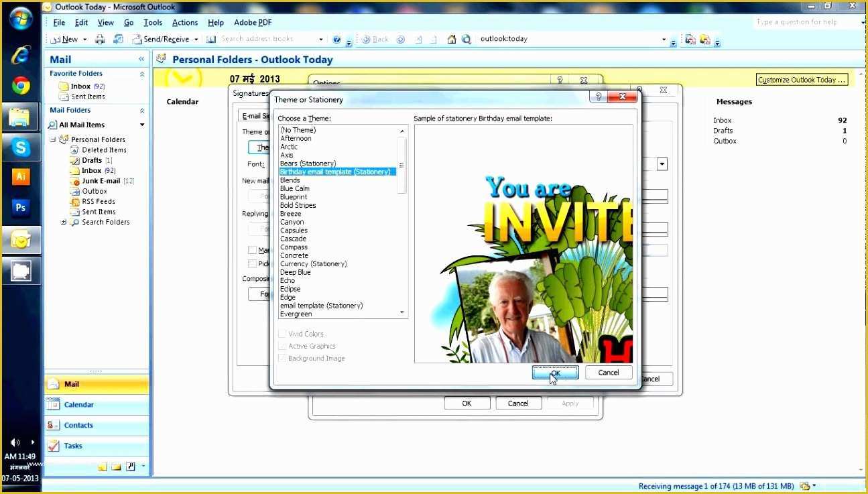Open Skype from the taskbar
Screen dimensions: 868x494
click(21, 147)
